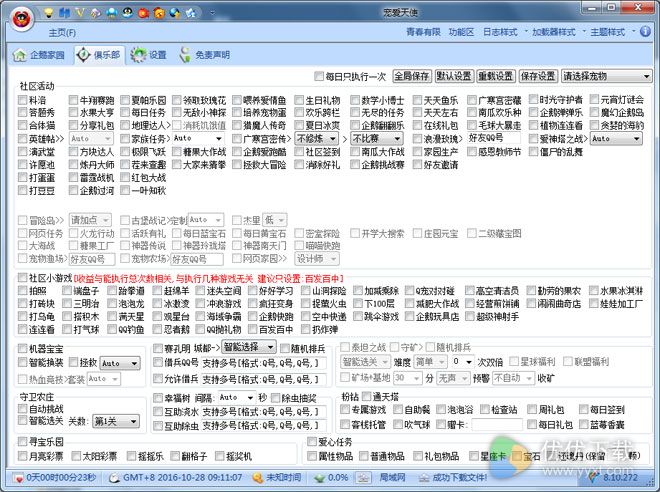This screenshot has height=492, width=660.
Task: Switch to the 设置 tab
Action: [x=149, y=55]
